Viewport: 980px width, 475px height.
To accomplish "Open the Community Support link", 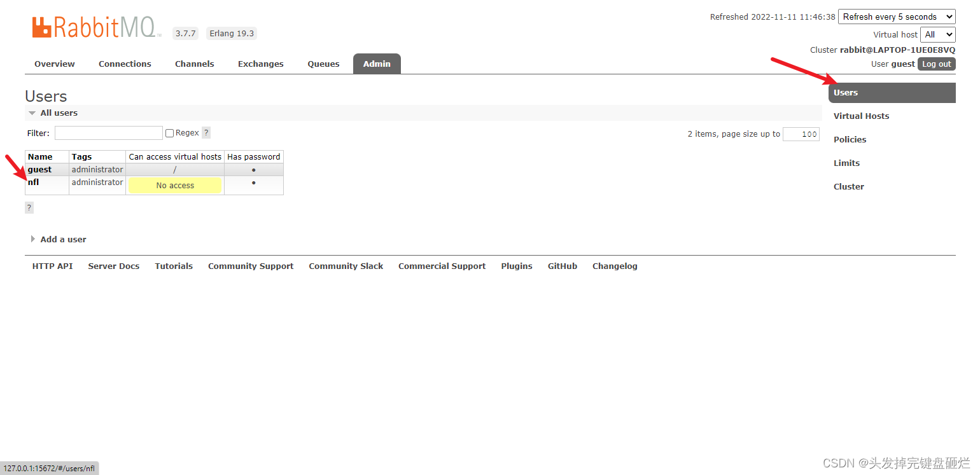I will 251,266.
